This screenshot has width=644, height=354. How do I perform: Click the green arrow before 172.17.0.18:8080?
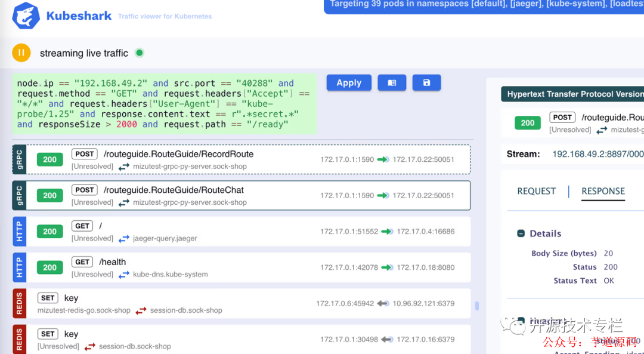pyautogui.click(x=388, y=267)
